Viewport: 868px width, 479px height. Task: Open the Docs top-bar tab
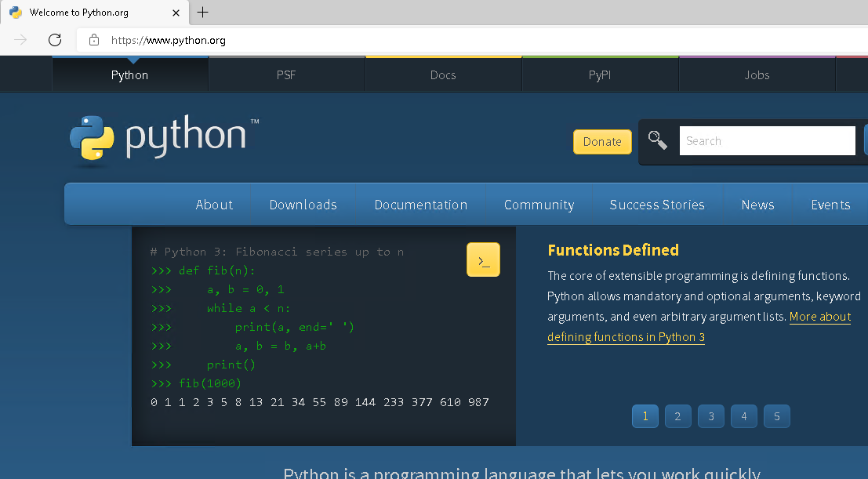click(444, 74)
